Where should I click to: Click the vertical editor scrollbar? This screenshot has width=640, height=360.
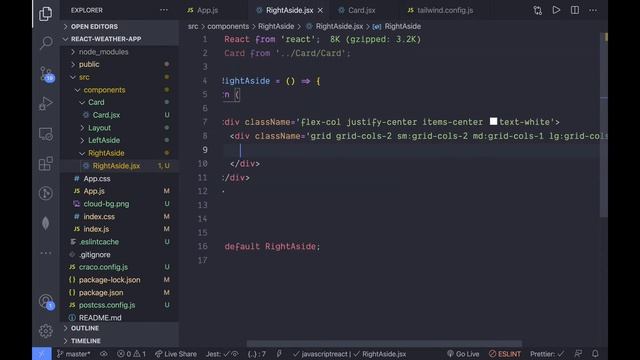tap(604, 124)
